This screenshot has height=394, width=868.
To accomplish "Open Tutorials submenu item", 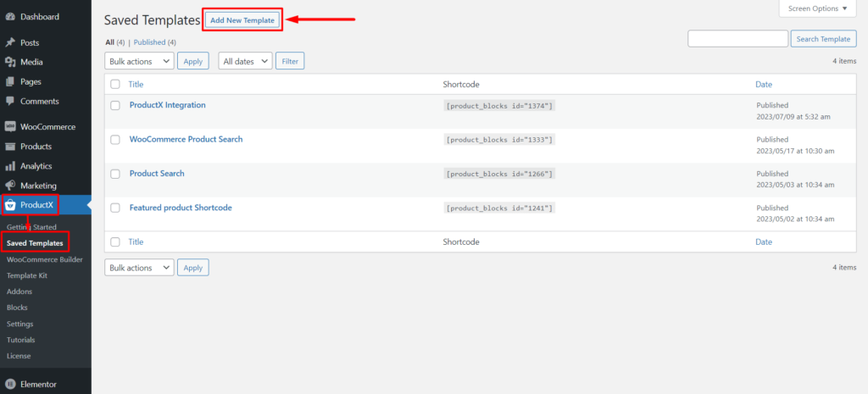I will (x=20, y=340).
